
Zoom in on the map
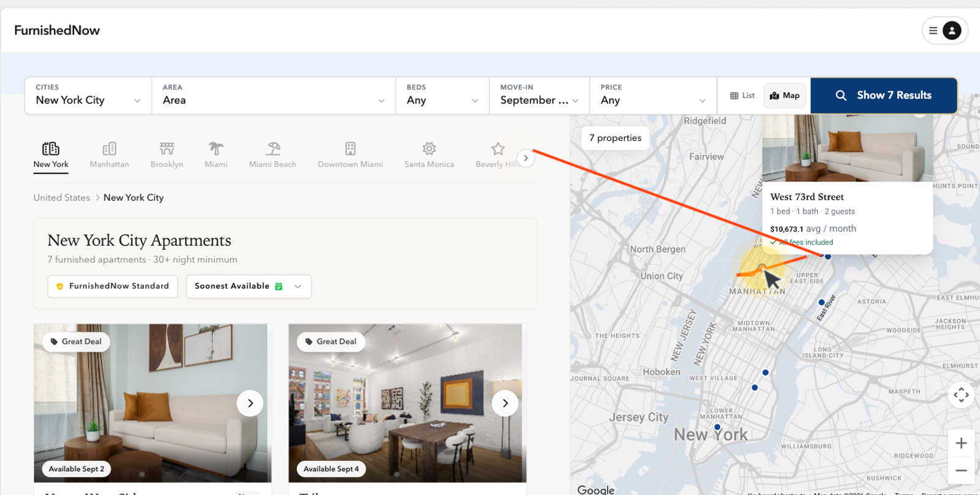(x=961, y=443)
